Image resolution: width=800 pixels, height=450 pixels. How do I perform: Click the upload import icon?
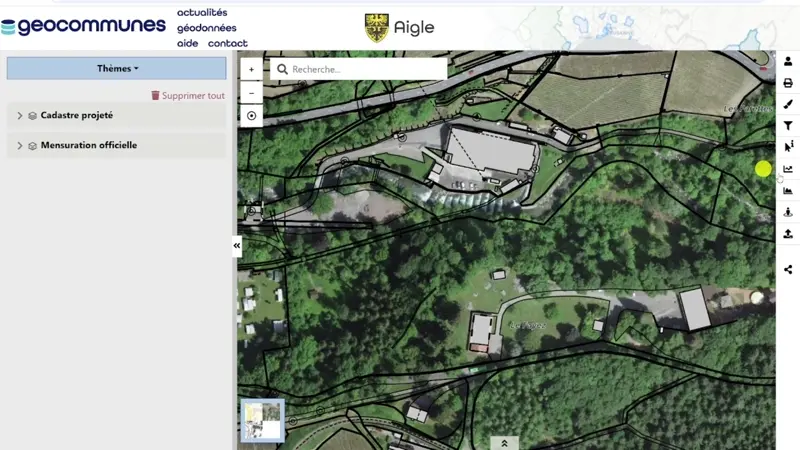(x=788, y=234)
